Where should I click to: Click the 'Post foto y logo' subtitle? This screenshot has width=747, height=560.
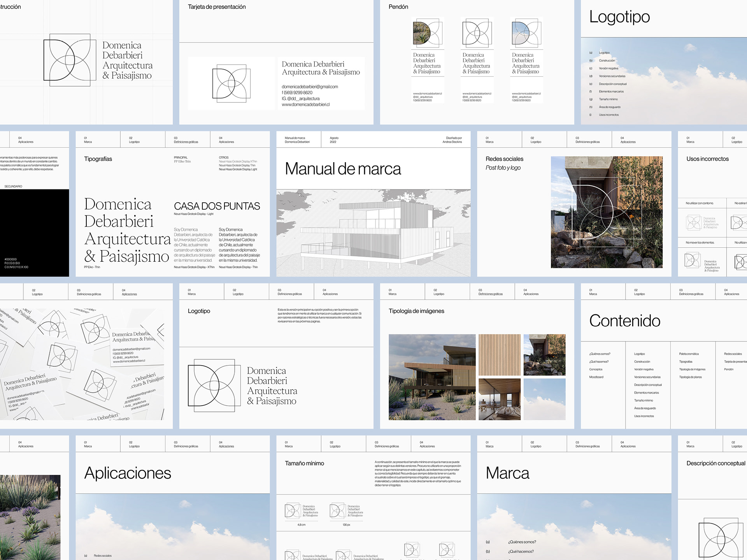pyautogui.click(x=503, y=168)
